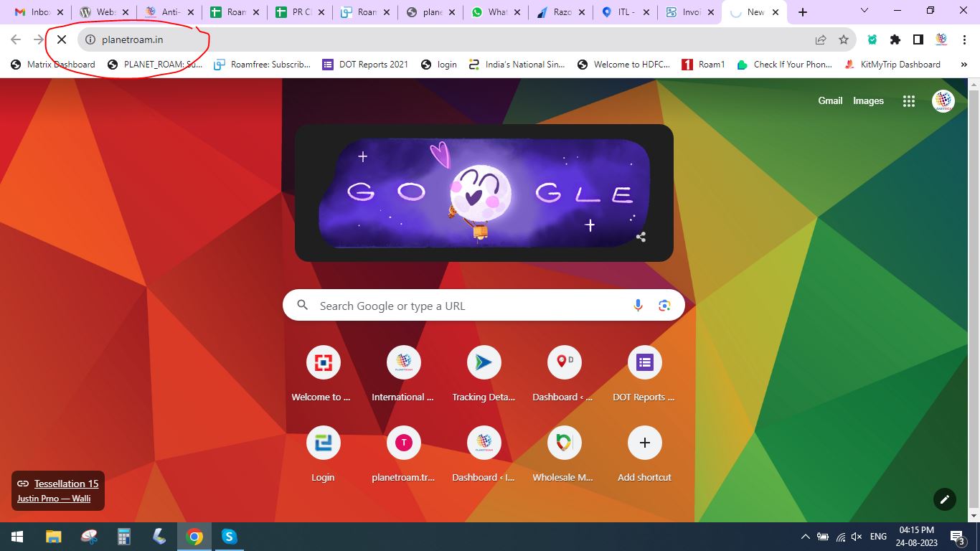This screenshot has height=551, width=980.
Task: Open the 'Dashboard ‹ I...' shortcut tile
Action: pyautogui.click(x=484, y=455)
